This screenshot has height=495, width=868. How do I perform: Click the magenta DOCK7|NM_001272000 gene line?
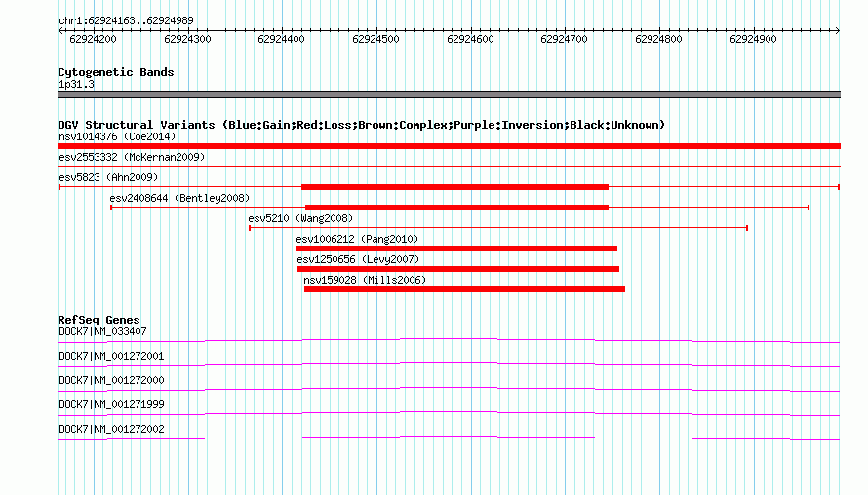(x=449, y=389)
